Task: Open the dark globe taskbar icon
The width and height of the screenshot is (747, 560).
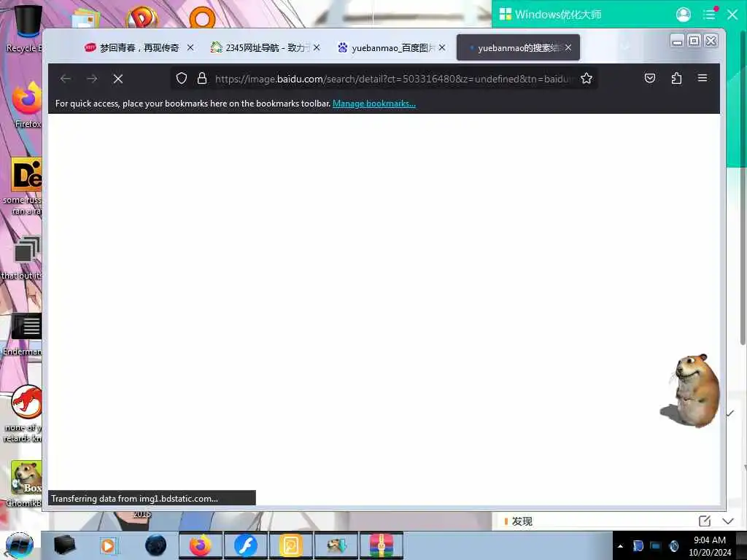Action: tap(155, 545)
